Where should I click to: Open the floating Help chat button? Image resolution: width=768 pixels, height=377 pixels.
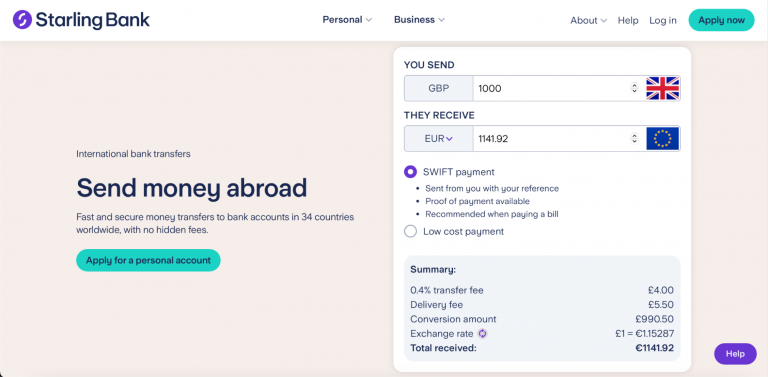pos(735,353)
